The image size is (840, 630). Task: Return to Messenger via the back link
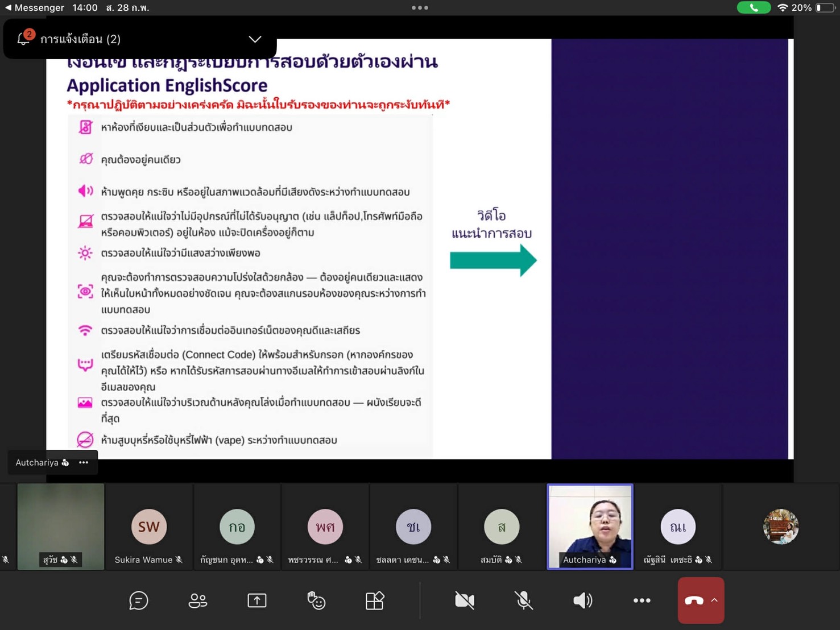(34, 8)
